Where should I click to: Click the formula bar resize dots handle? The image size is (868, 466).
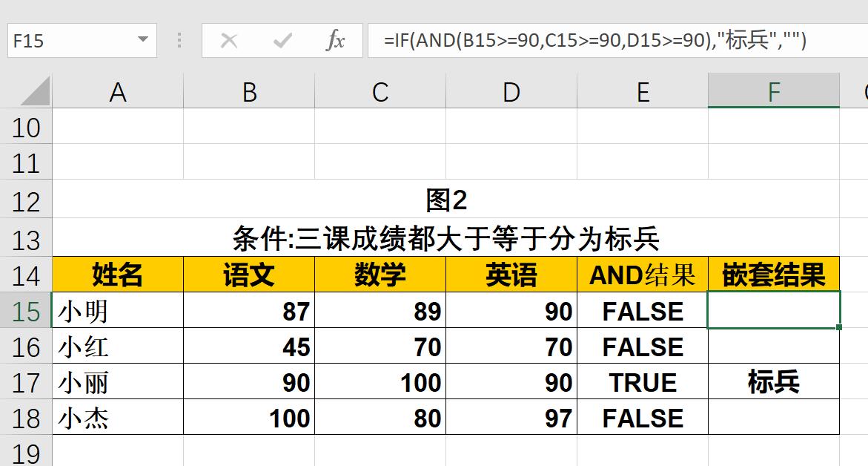[179, 41]
